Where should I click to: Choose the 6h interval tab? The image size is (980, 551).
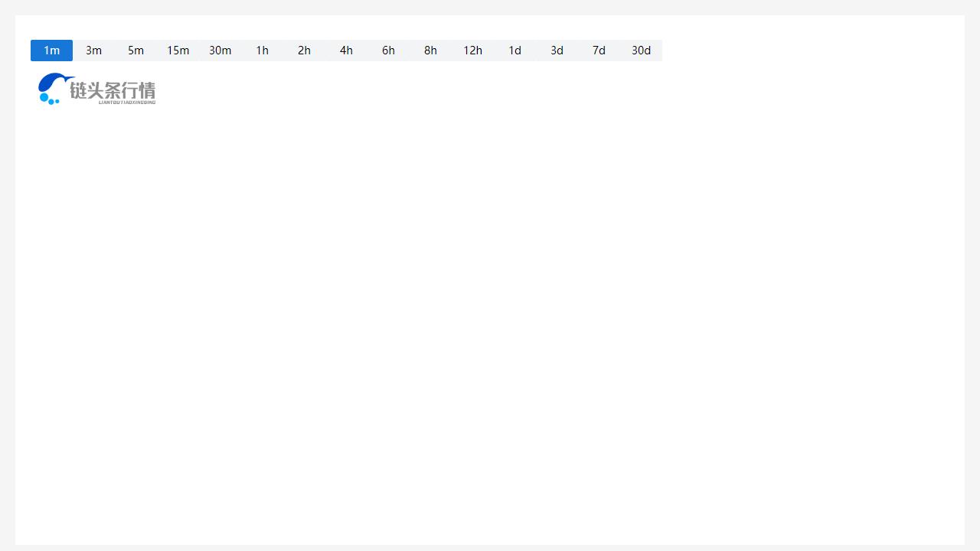point(388,51)
